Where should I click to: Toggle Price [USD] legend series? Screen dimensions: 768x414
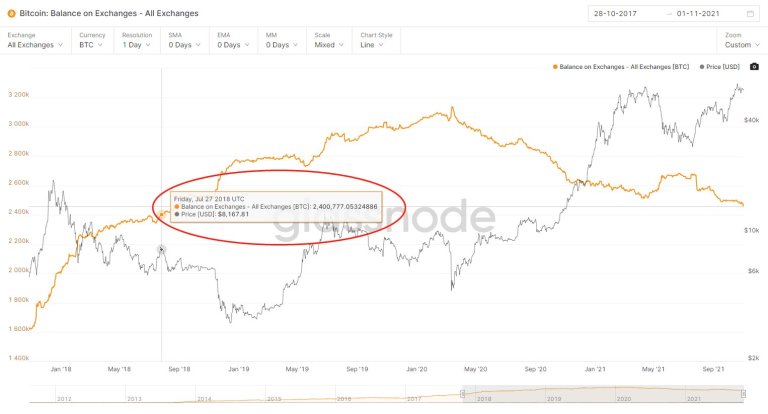[x=720, y=67]
